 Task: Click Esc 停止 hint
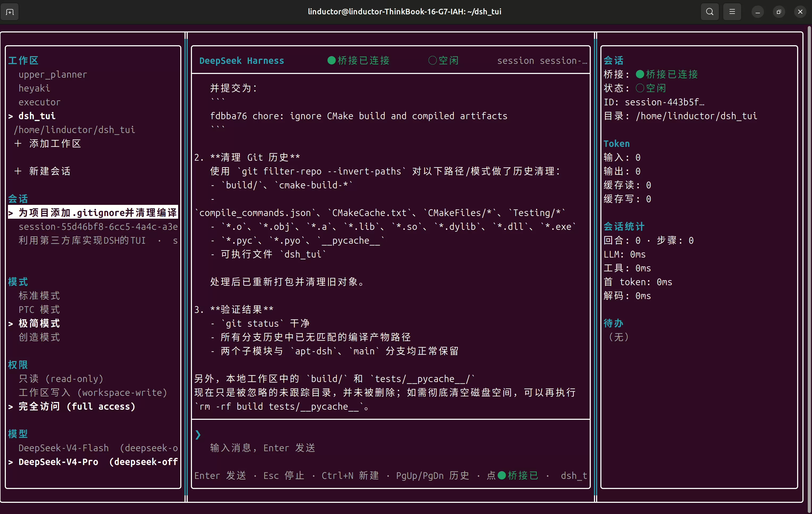click(284, 475)
